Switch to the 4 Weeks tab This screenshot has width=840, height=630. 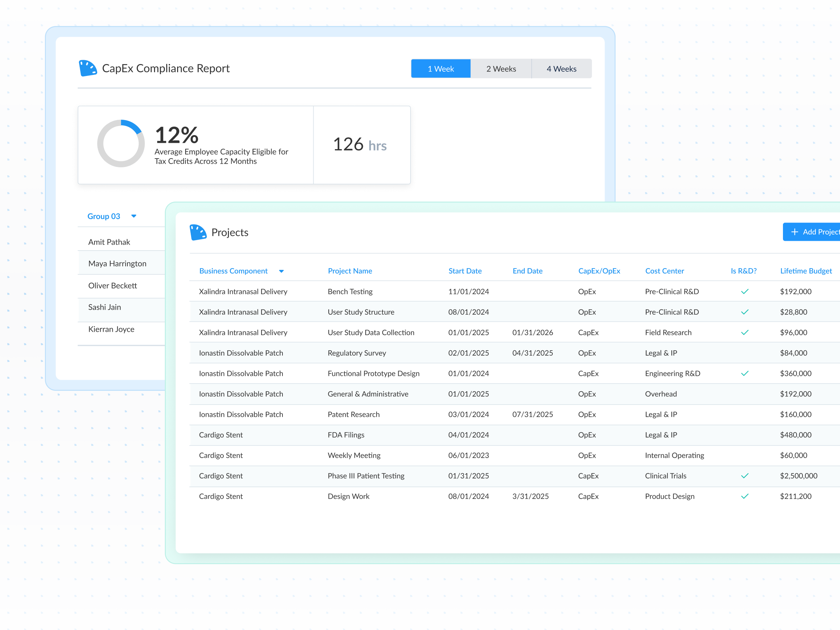tap(561, 69)
